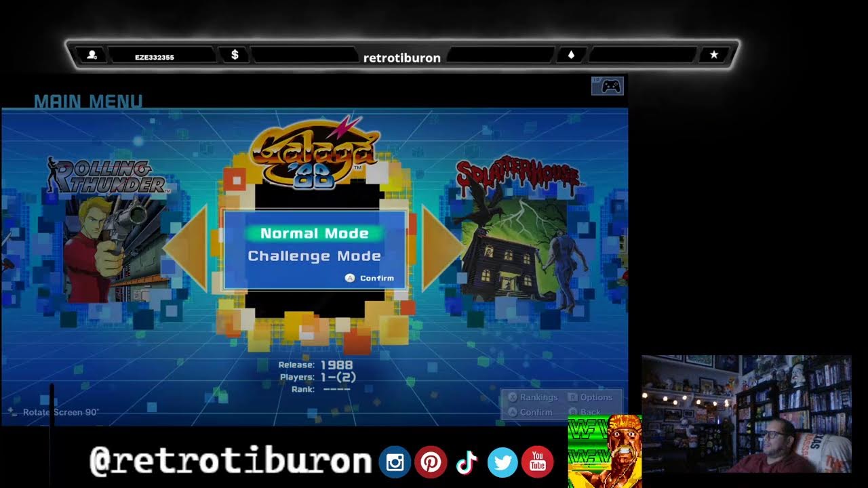The height and width of the screenshot is (488, 868).
Task: Click the Rank ---- text
Action: [x=321, y=389]
